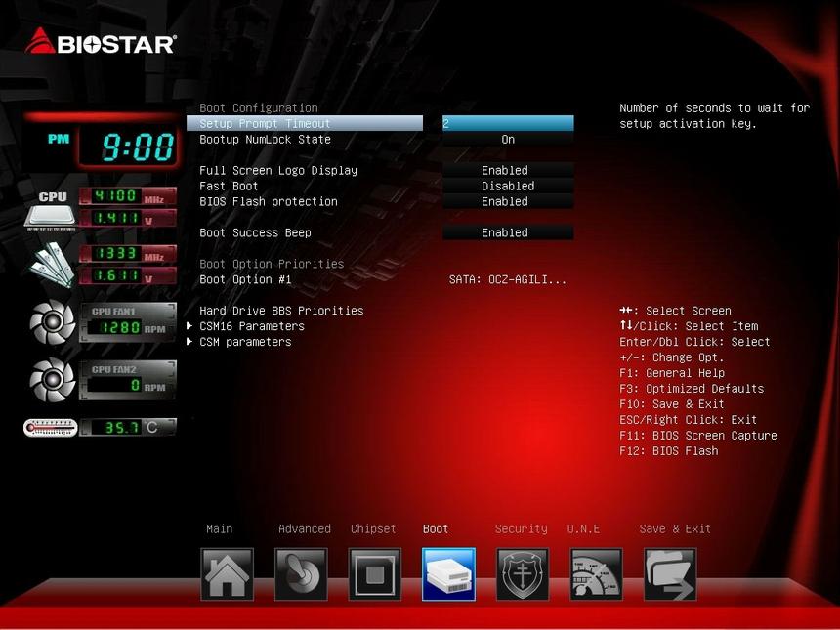Toggle Fast Boot from Disabled
Screen dimensions: 840x630
click(x=506, y=186)
